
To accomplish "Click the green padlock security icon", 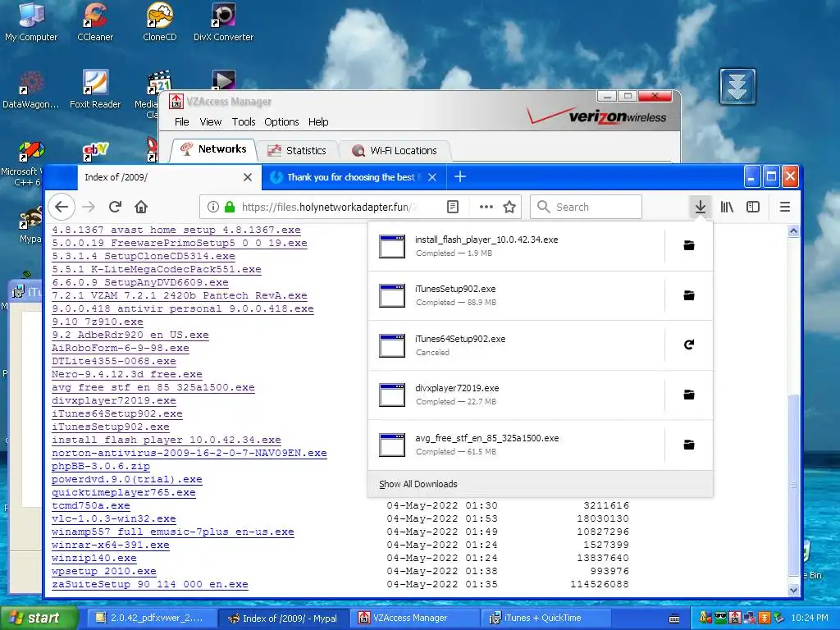I will (x=230, y=207).
